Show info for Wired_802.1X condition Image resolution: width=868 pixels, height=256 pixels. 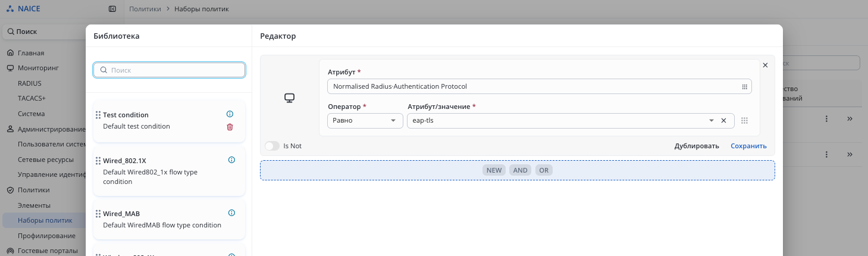pos(231,160)
